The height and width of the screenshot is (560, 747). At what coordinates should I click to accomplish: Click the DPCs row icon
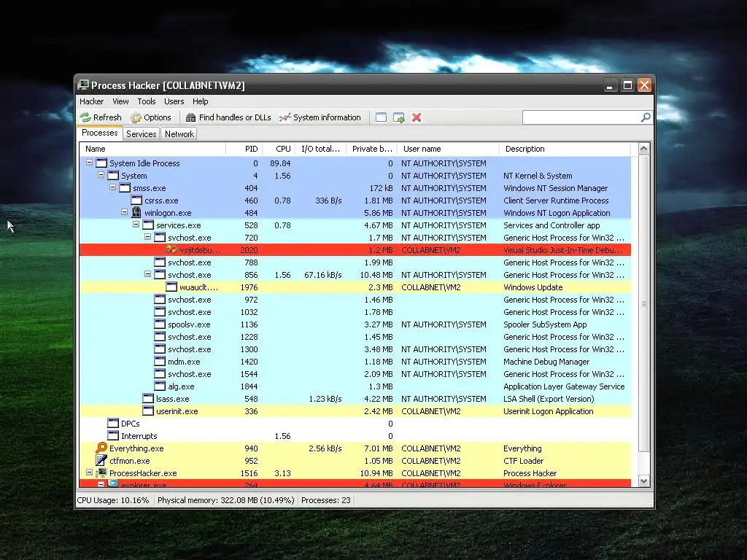(113, 423)
